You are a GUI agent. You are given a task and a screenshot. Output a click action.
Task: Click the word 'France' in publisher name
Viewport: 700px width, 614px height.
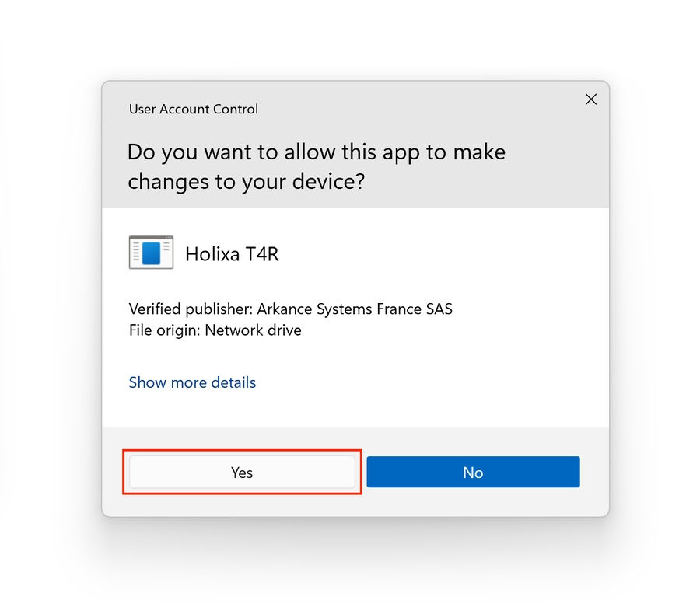[x=398, y=309]
